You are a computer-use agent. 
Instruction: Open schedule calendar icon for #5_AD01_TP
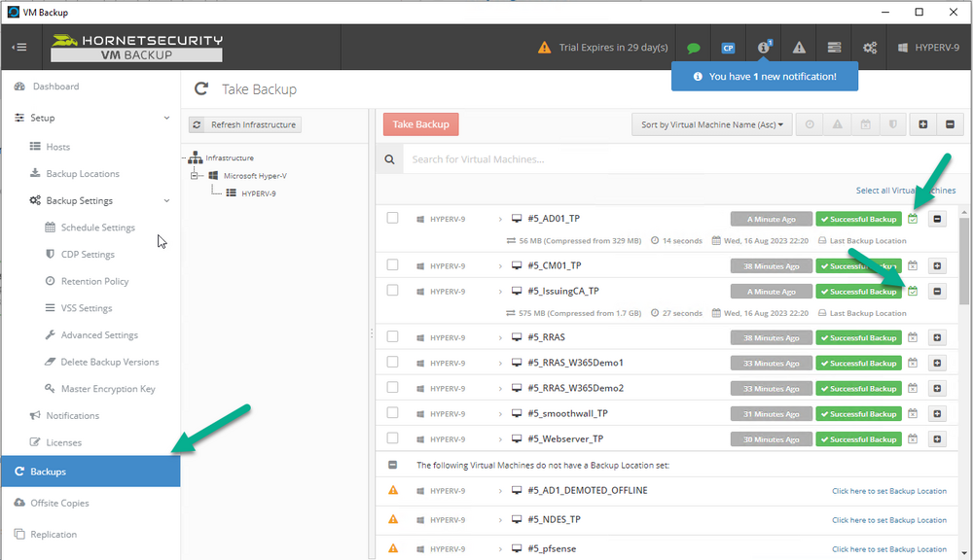click(913, 219)
